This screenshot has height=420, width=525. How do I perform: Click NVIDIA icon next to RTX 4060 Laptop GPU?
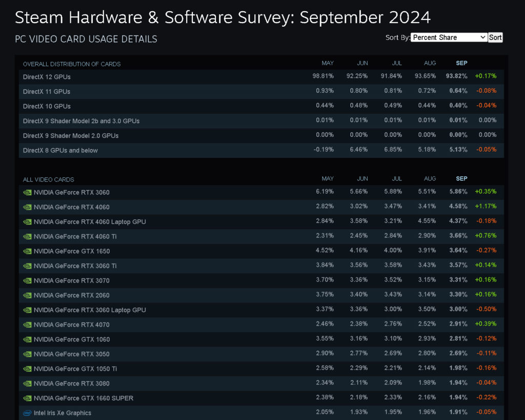click(28, 222)
